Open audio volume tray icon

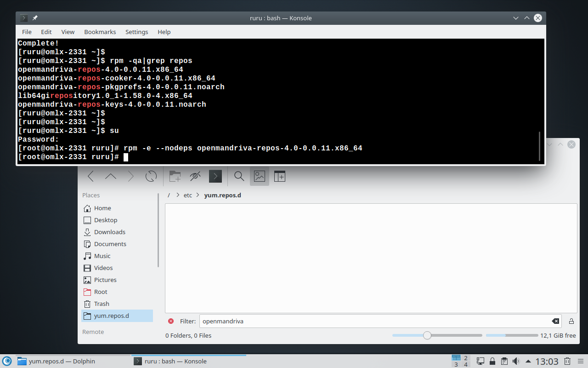516,361
